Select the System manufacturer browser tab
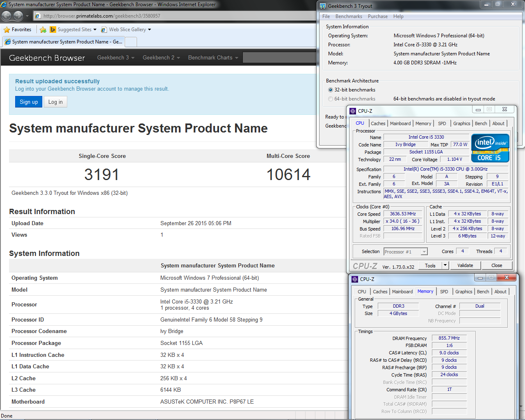 tap(64, 42)
